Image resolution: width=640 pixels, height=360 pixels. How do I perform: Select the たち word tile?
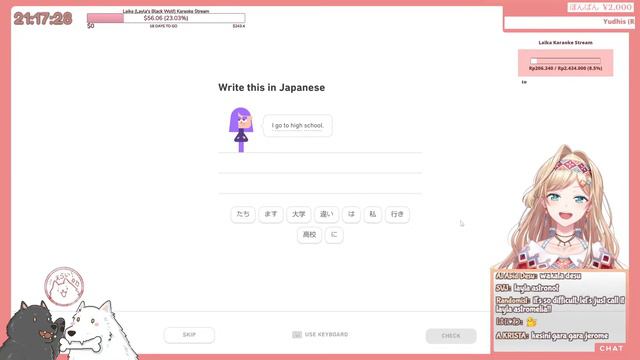pos(243,214)
